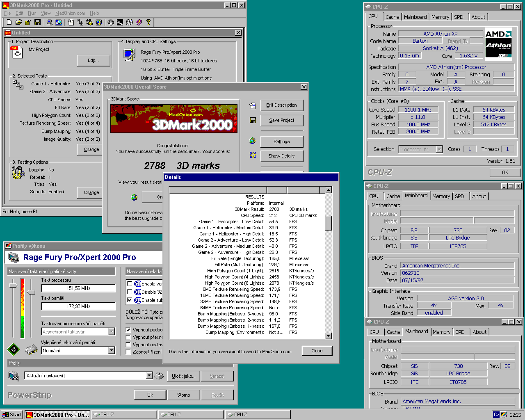The image size is (525, 420).
Task: Click the Show Details button
Action: 281,156
